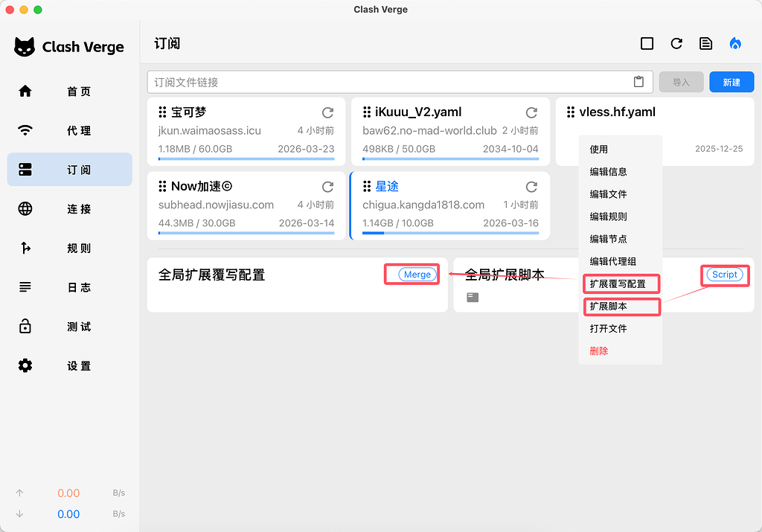Open 设置 settings page
The image size is (762, 532).
click(x=69, y=366)
